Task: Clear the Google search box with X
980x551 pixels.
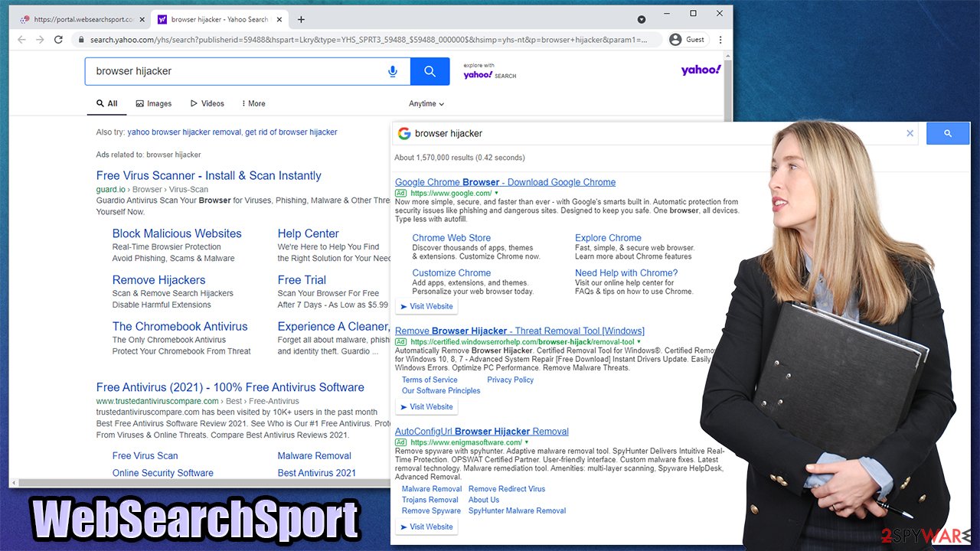Action: point(910,133)
